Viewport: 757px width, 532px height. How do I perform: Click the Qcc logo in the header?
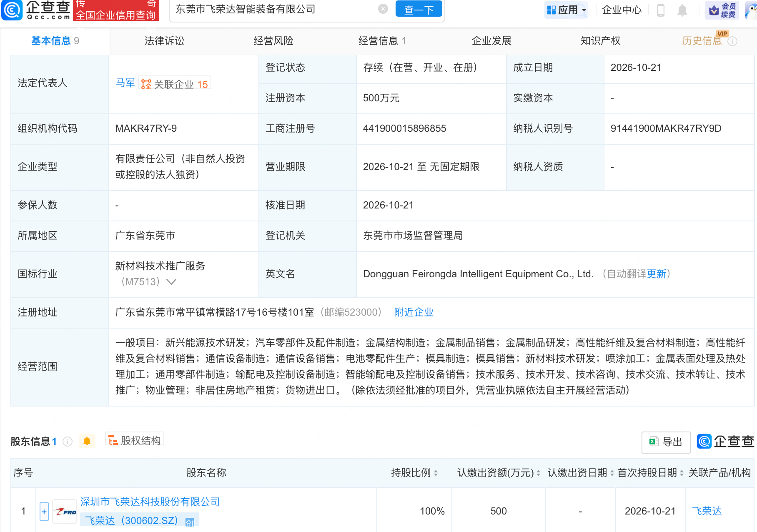[36, 10]
